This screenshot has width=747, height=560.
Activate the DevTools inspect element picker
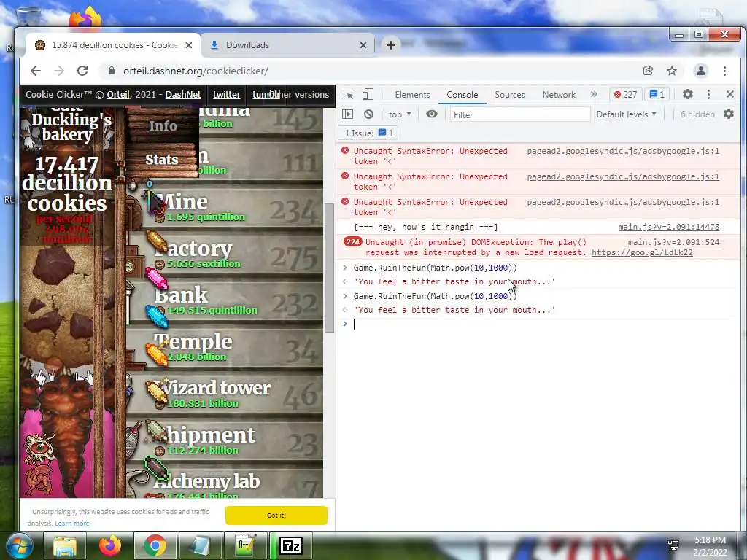coord(348,94)
